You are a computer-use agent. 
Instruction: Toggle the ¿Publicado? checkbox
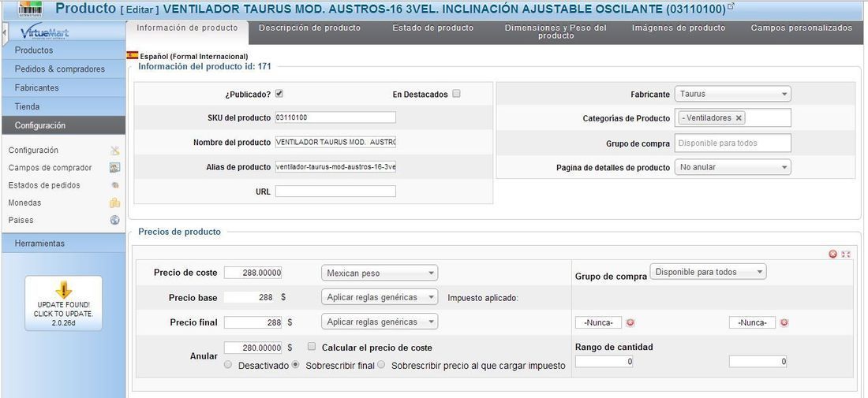(x=279, y=94)
